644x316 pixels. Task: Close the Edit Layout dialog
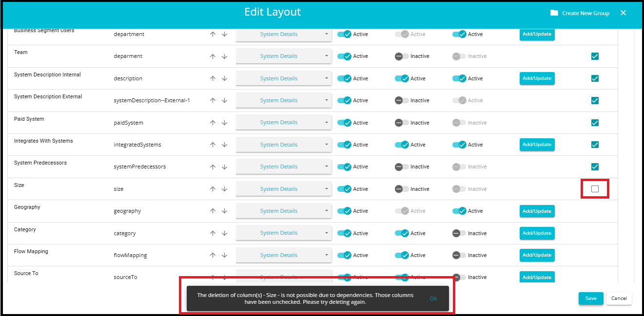tap(623, 13)
